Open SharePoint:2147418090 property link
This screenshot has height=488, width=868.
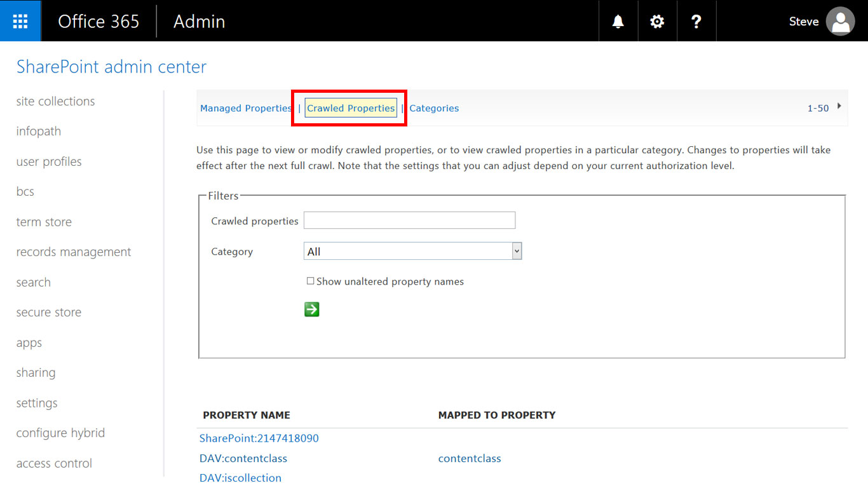(x=259, y=438)
